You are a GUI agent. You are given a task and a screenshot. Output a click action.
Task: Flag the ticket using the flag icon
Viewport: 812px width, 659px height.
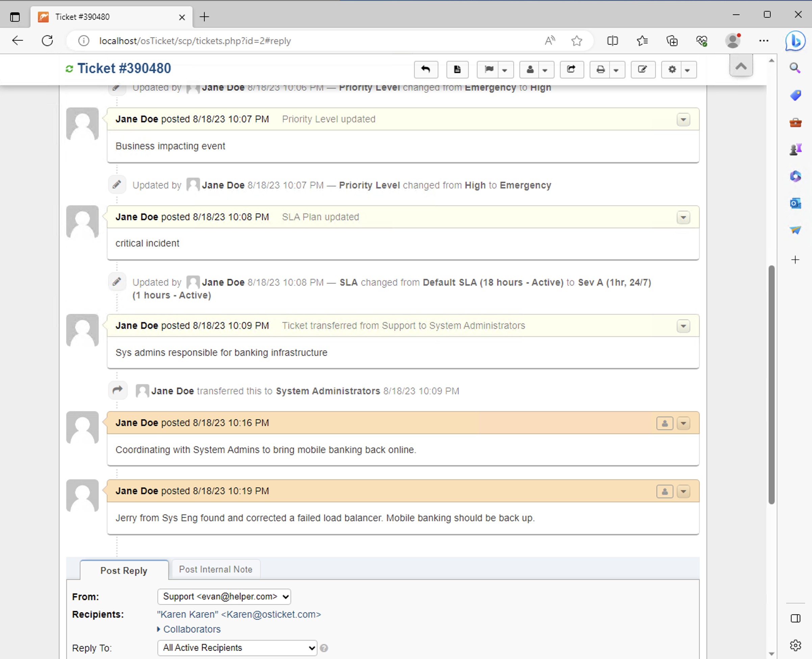(x=489, y=70)
